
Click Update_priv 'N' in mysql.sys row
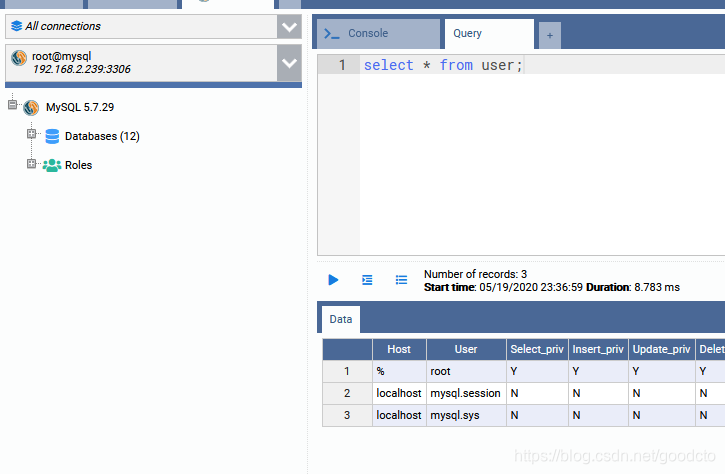click(662, 415)
